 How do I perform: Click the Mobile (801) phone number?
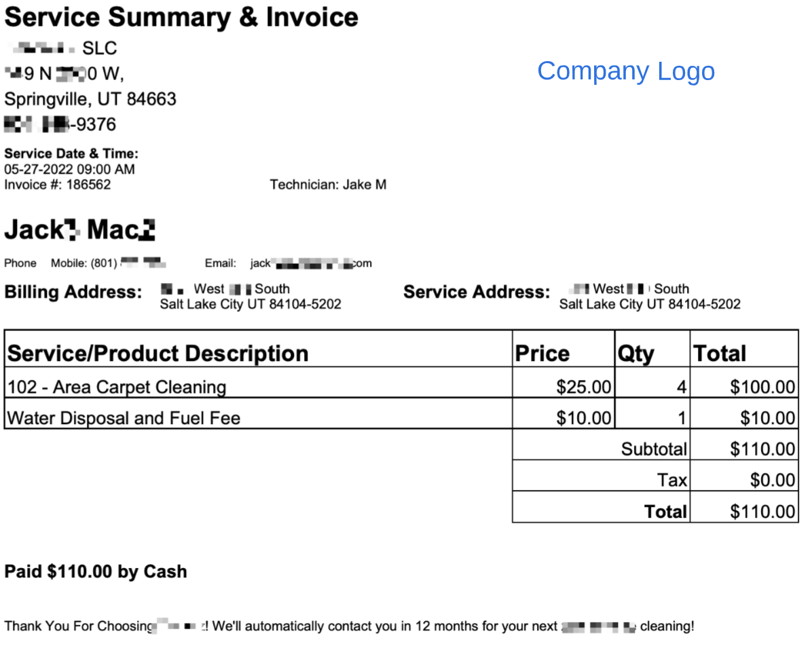[108, 263]
